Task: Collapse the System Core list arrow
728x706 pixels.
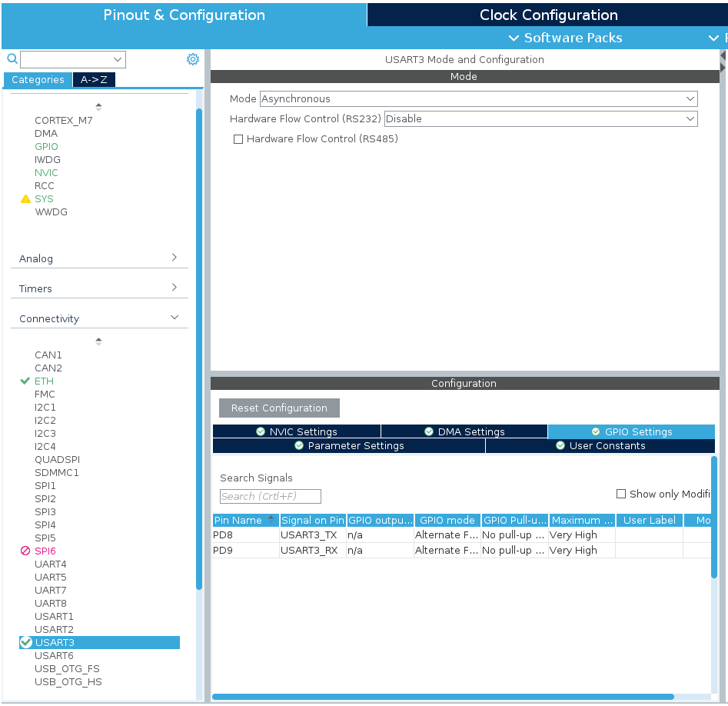Action: click(x=98, y=107)
